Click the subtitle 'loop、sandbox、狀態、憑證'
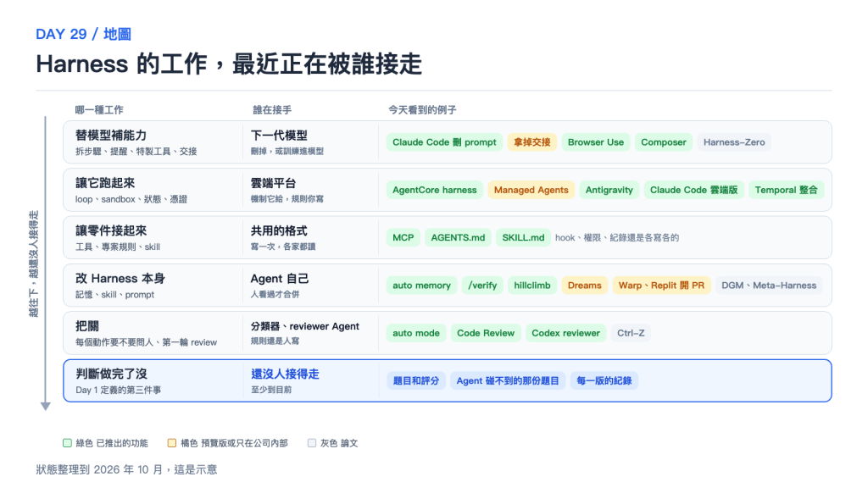 point(131,199)
